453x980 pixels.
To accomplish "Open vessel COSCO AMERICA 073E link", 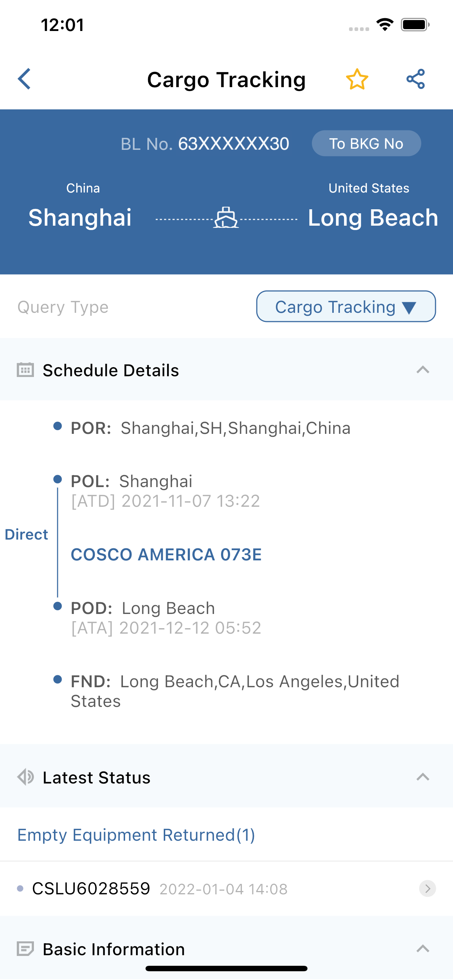I will click(166, 555).
